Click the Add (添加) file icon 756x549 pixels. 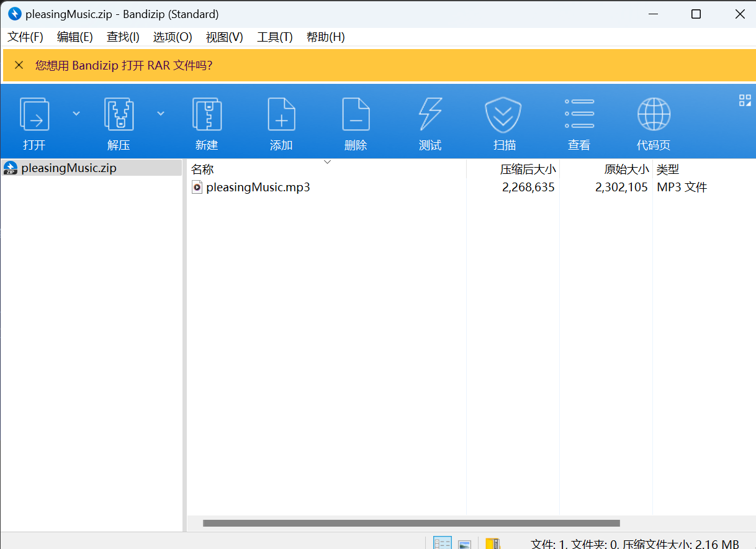(281, 114)
